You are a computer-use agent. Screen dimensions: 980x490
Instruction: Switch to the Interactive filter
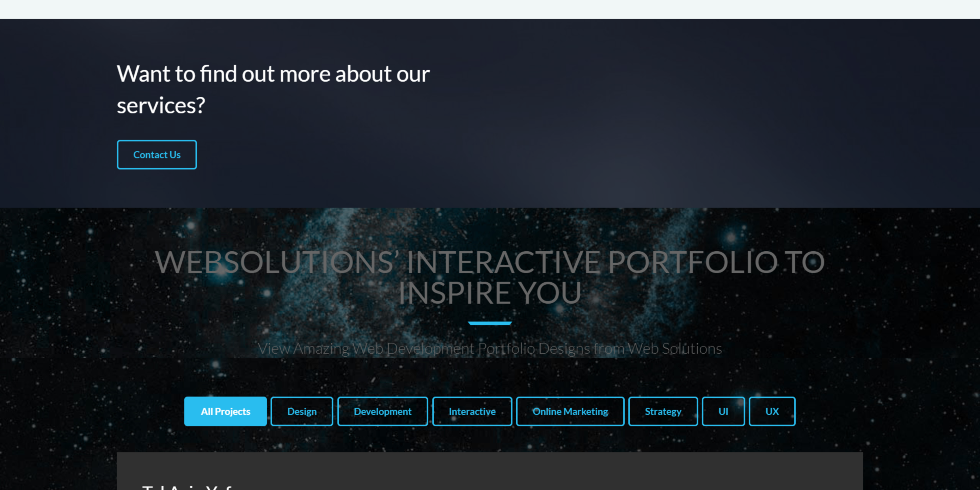pos(472,411)
